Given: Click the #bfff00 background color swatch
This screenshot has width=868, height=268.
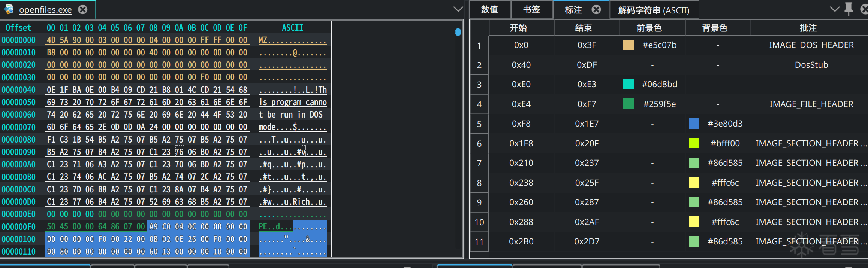Looking at the screenshot, I should point(694,143).
